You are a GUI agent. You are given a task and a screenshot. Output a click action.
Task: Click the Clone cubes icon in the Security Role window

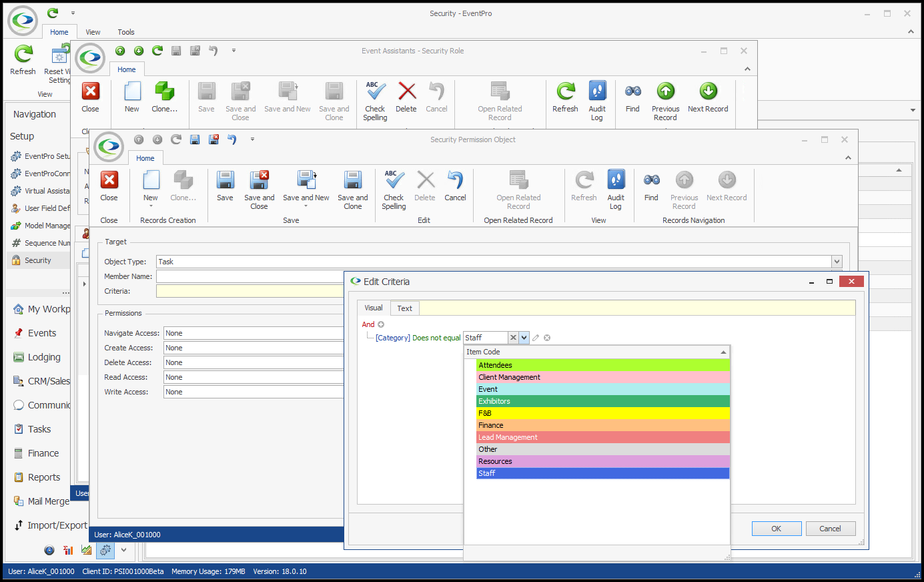[x=164, y=91]
